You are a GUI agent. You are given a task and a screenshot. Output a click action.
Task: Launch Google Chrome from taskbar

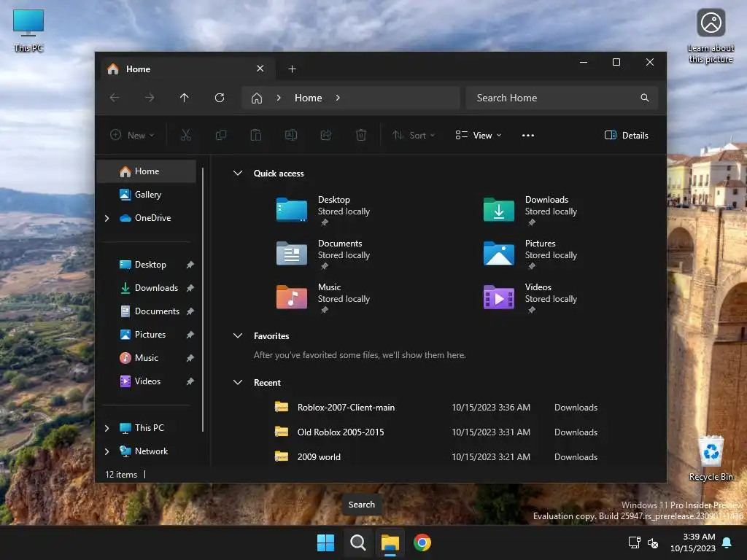[x=422, y=542]
